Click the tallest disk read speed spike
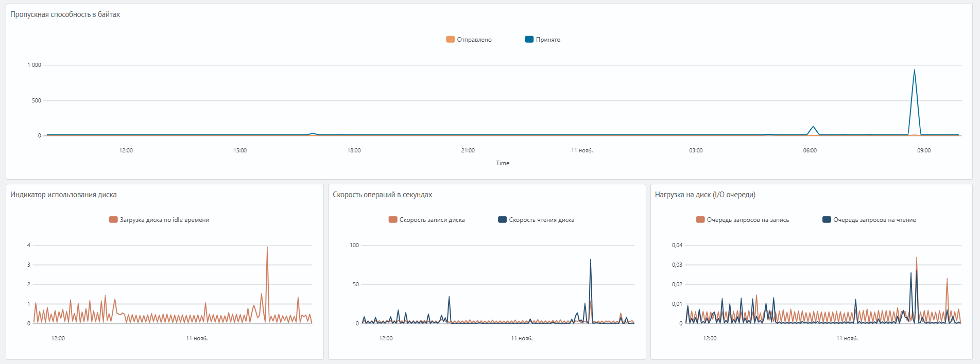Viewport: 980px width, 364px height. pos(590,260)
